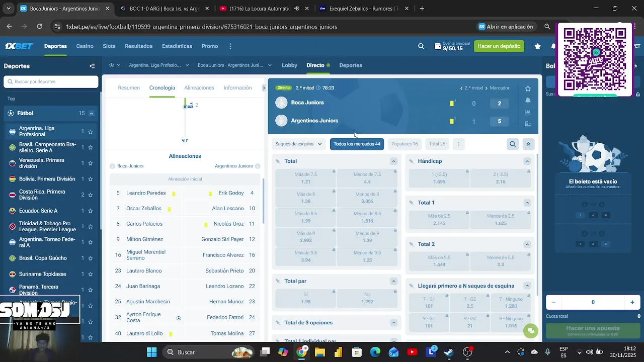
Task: Pin the Total par market
Action: coord(278,282)
